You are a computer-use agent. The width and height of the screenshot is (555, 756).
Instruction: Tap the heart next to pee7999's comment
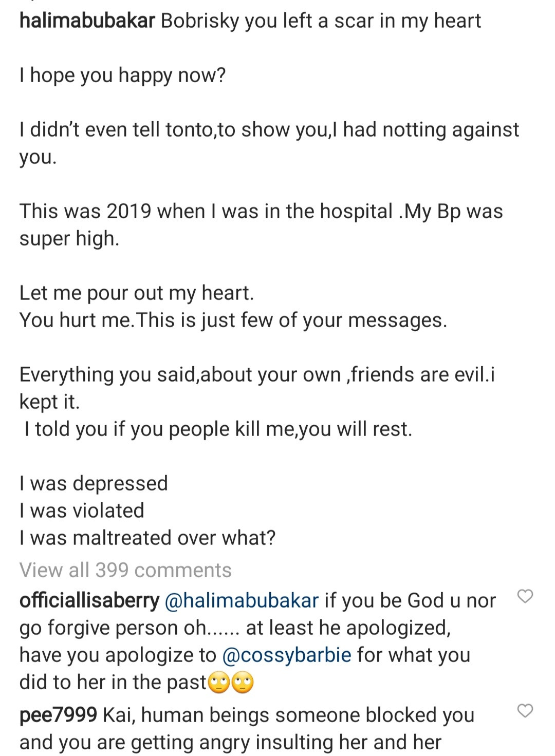click(525, 711)
